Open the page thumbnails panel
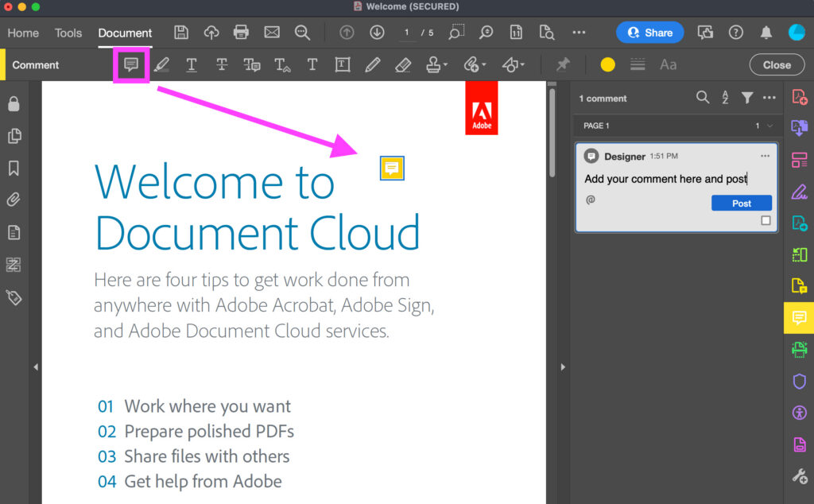 click(x=14, y=136)
